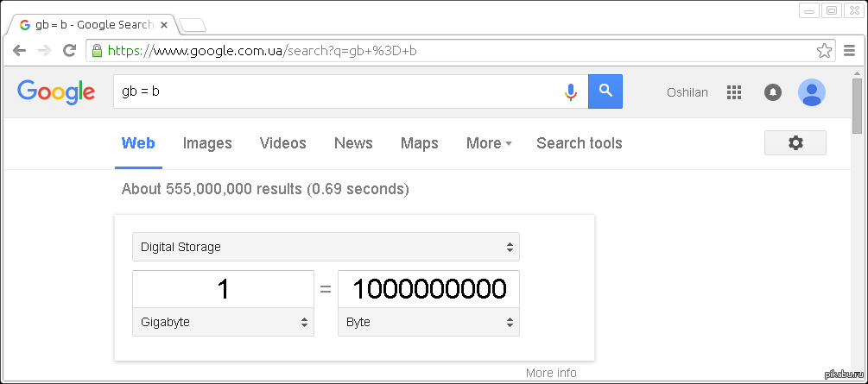Open the Google apps grid
The width and height of the screenshot is (868, 384).
[734, 92]
